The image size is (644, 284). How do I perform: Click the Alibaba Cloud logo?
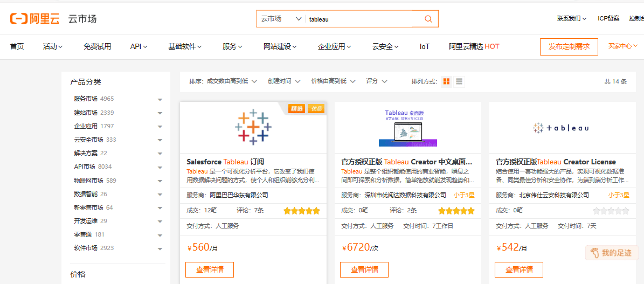pyautogui.click(x=35, y=19)
